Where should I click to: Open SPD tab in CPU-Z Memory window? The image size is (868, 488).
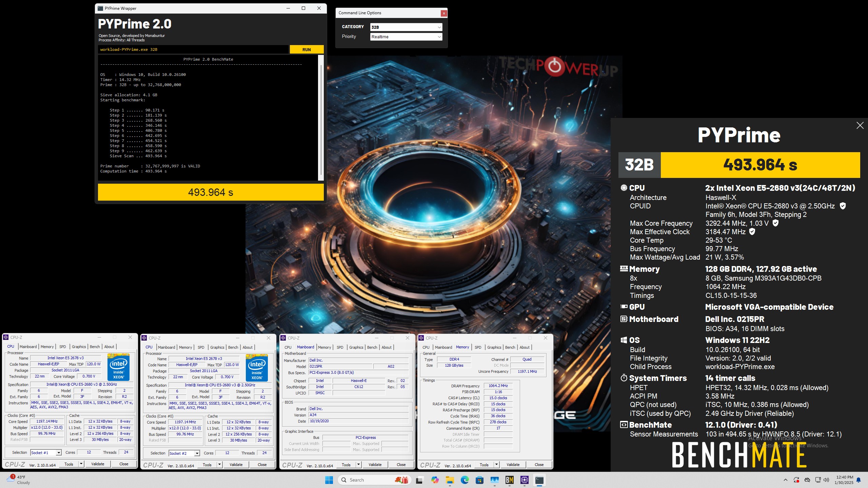click(x=478, y=347)
